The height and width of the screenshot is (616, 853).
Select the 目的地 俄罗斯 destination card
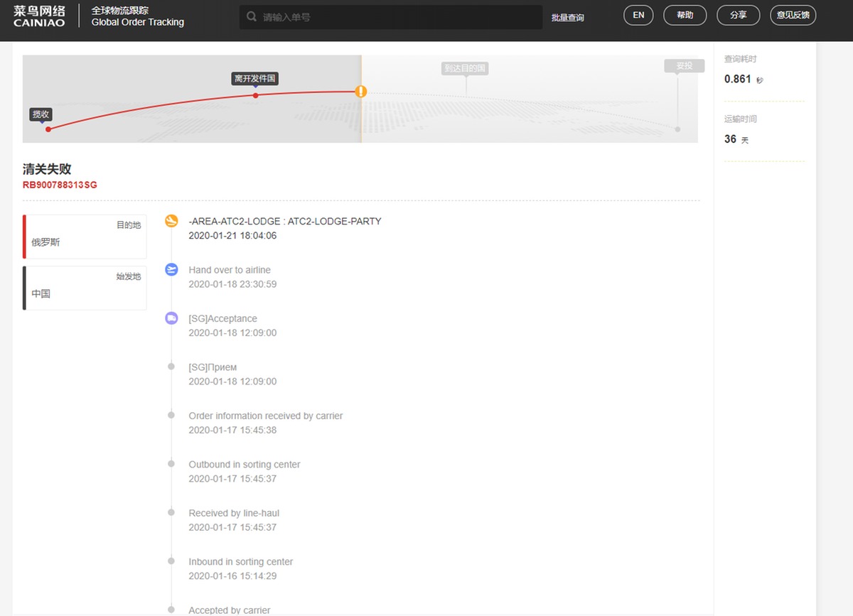[85, 237]
